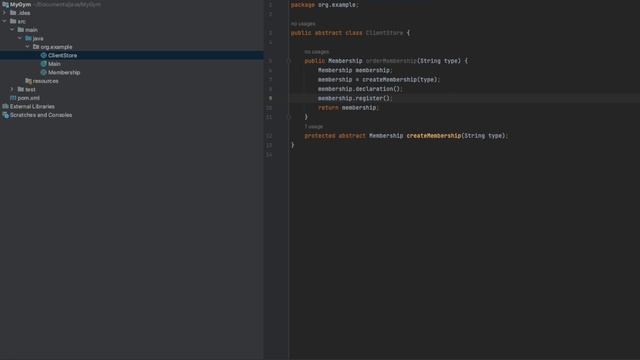Click 'return' keyword on line 10
Image resolution: width=640 pixels, height=360 pixels.
[328, 108]
